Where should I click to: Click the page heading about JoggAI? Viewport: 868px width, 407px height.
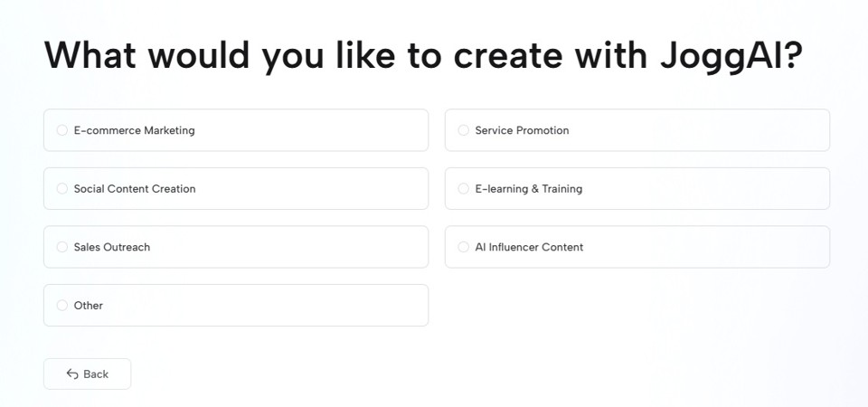pos(423,56)
